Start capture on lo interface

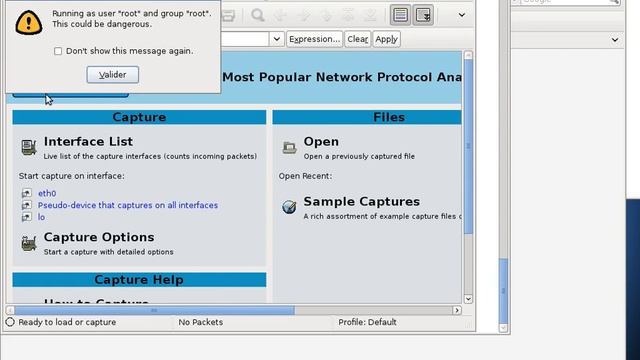[41, 217]
